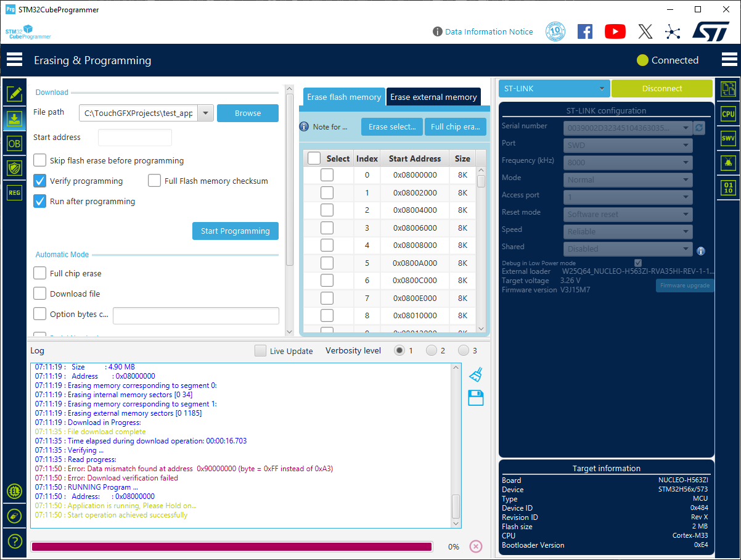Cancel the operation with X icon near progress
741x560 pixels.
[475, 546]
